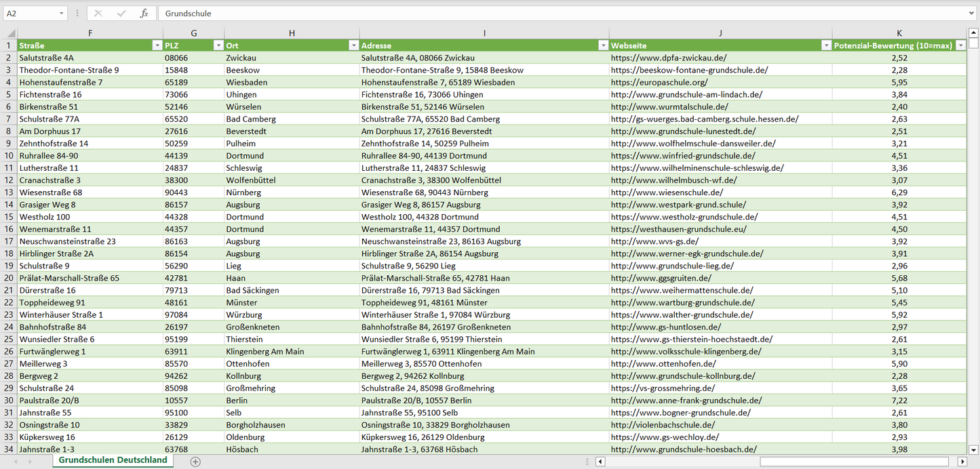Open the Webseite column filter dropdown
The height and width of the screenshot is (469, 980).
[x=826, y=45]
